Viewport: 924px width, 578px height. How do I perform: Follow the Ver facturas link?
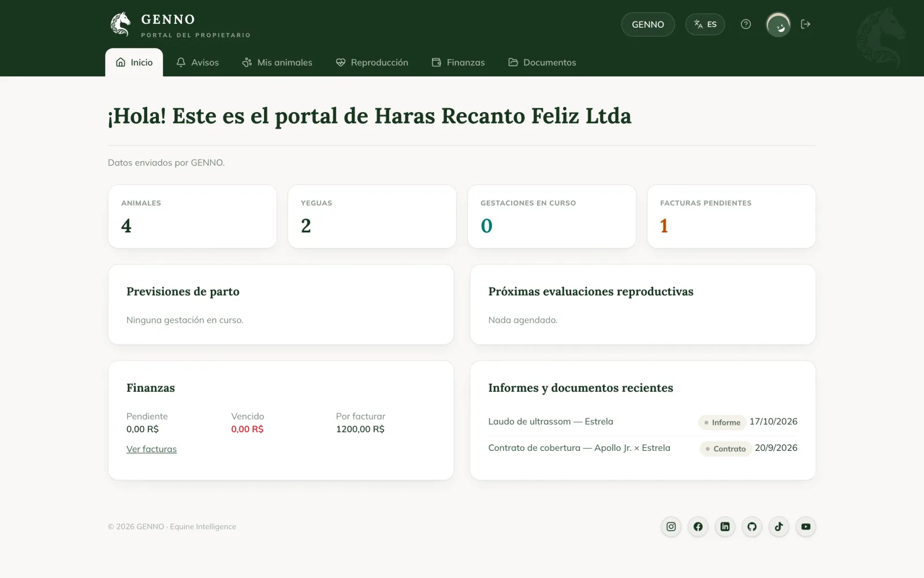pyautogui.click(x=151, y=449)
